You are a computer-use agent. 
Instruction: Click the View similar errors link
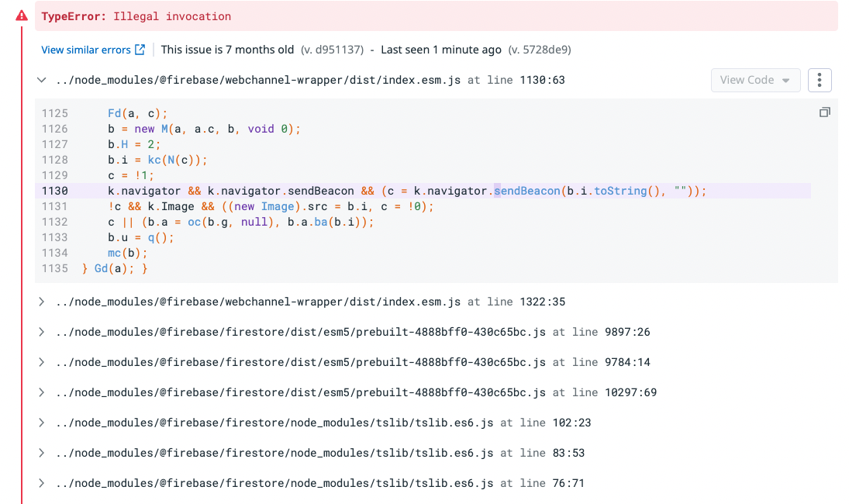point(85,49)
